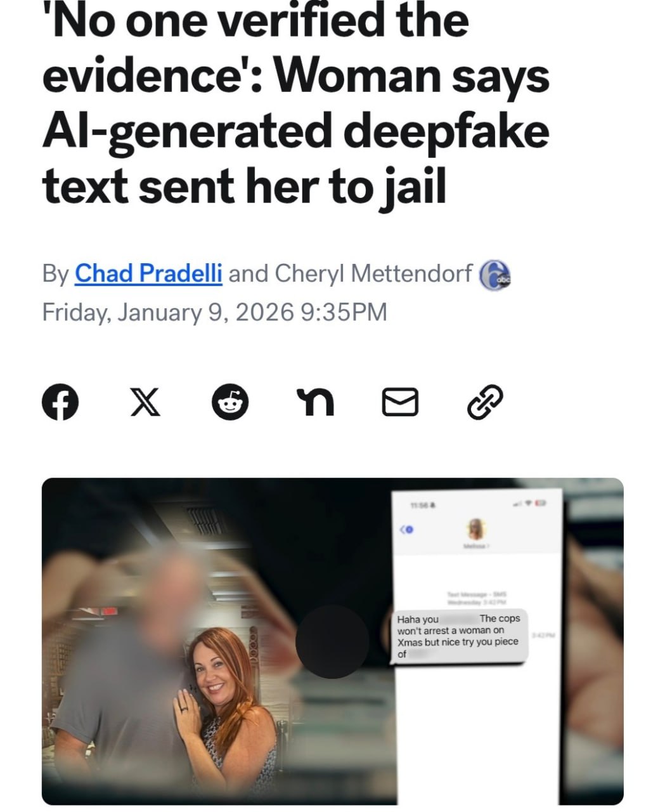Click the Text Message SMS timestamp label
This screenshot has width=665, height=812.
(x=475, y=598)
